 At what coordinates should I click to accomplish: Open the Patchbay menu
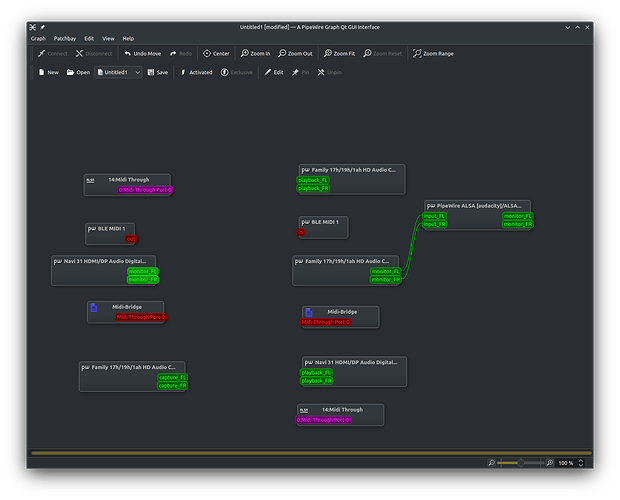click(x=66, y=38)
